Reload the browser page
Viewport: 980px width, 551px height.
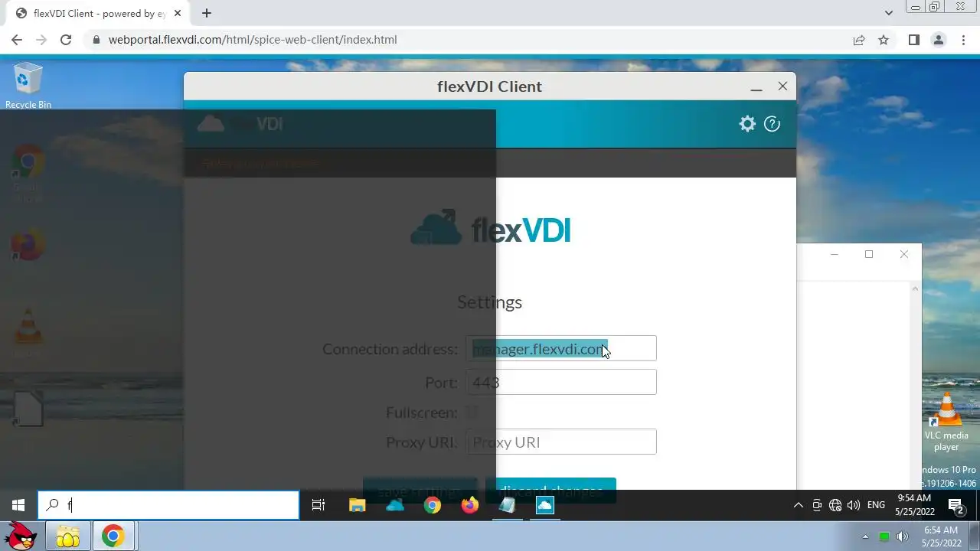click(x=66, y=40)
